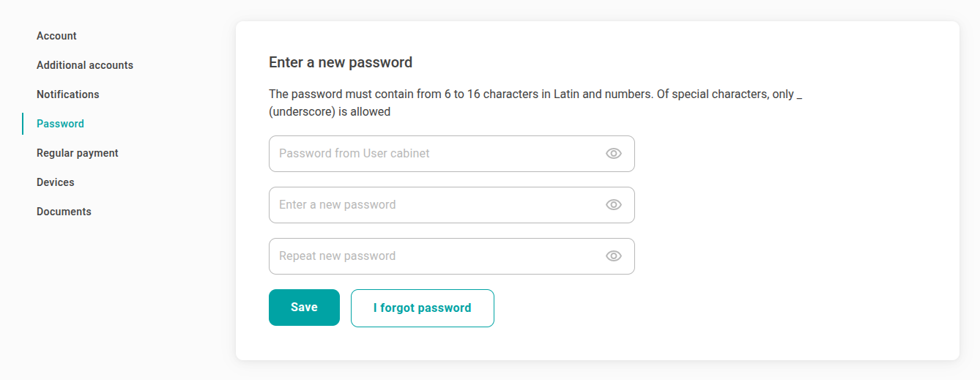The image size is (980, 380).
Task: Open the Regular payment section
Action: point(78,153)
